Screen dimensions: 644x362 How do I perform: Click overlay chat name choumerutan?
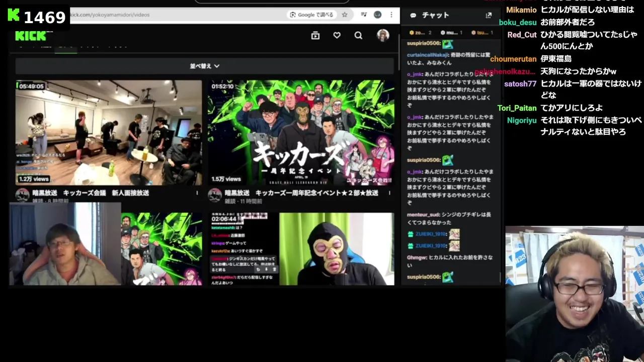pos(514,59)
